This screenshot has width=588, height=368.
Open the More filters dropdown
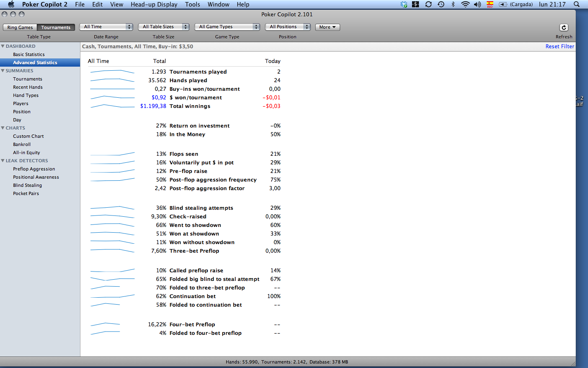tap(327, 27)
